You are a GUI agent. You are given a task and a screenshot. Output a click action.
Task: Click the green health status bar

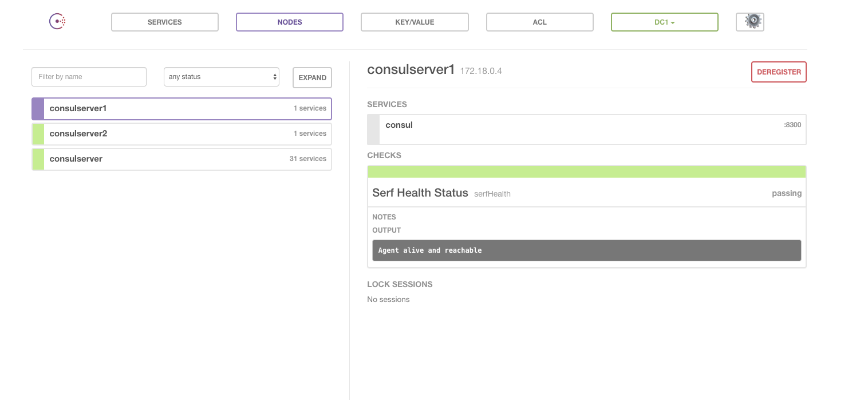586,171
